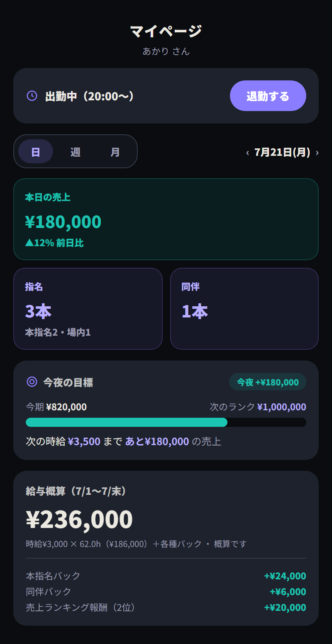This screenshot has width=332, height=644.
Task: Select the 同伴バック row
Action: tap(166, 591)
